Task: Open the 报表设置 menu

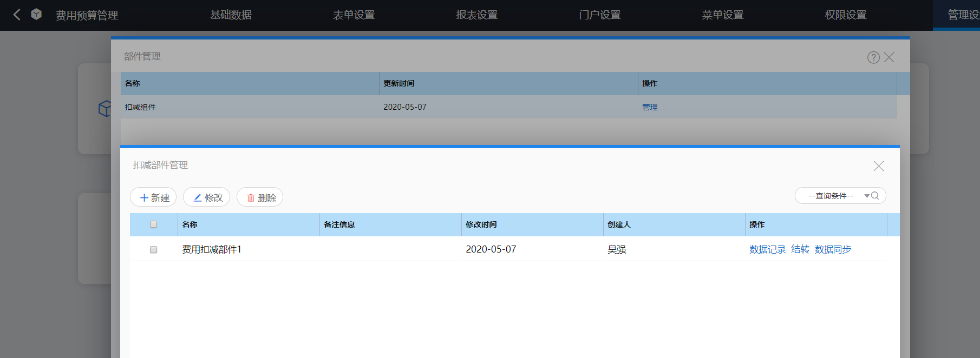Action: [x=477, y=15]
